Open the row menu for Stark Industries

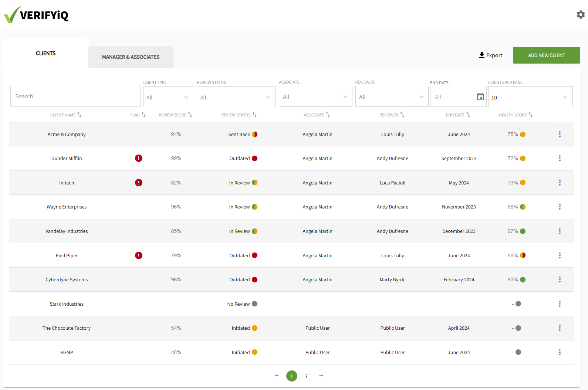pos(560,304)
